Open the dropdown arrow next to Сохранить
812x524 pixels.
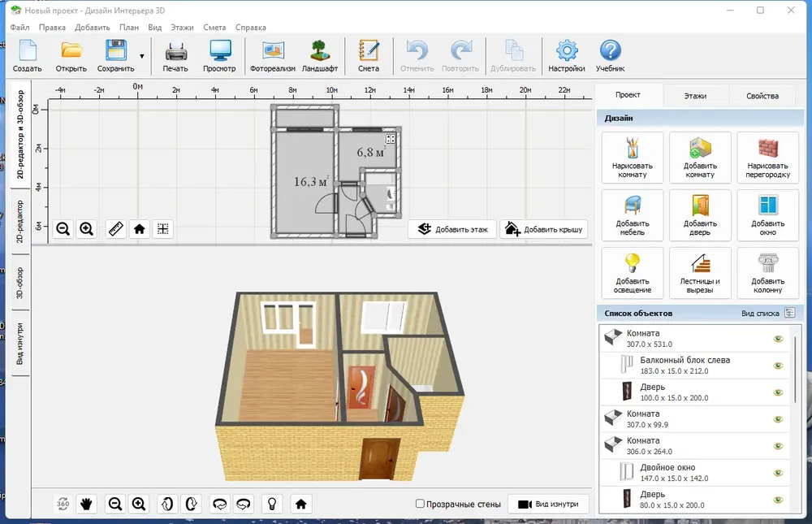[142, 57]
